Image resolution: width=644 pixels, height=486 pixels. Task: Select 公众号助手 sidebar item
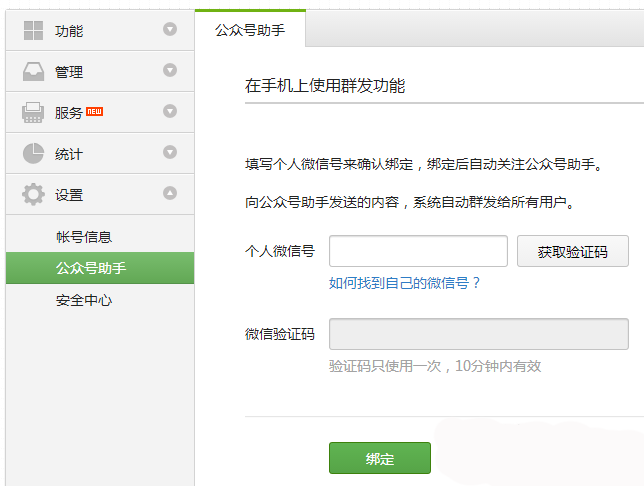91,268
